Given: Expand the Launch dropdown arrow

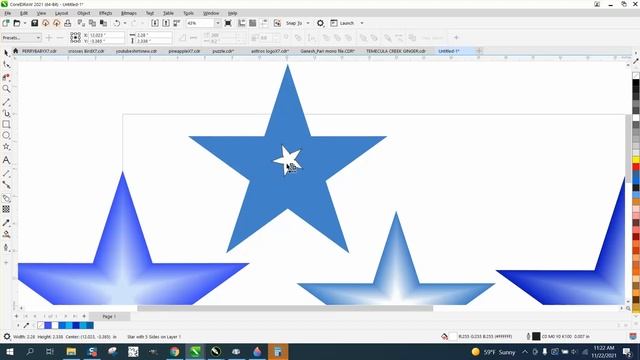Looking at the screenshot, I should pos(362,23).
